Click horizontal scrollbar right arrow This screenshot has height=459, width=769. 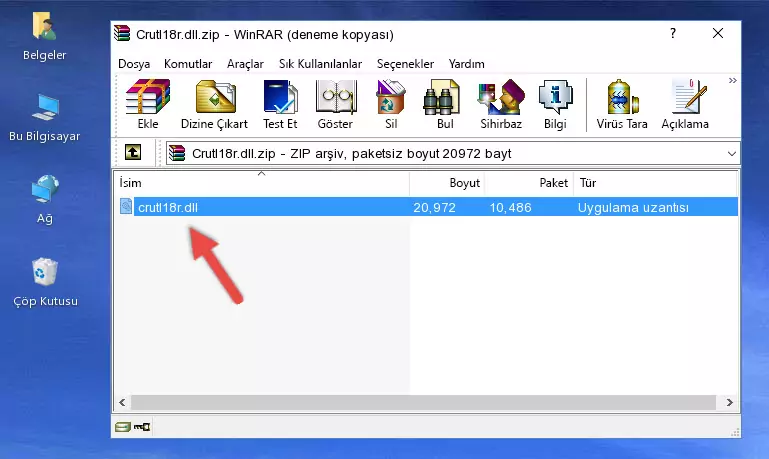pyautogui.click(x=730, y=403)
